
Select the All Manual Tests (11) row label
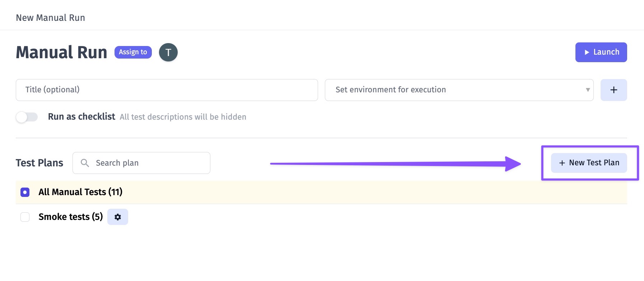click(x=80, y=192)
